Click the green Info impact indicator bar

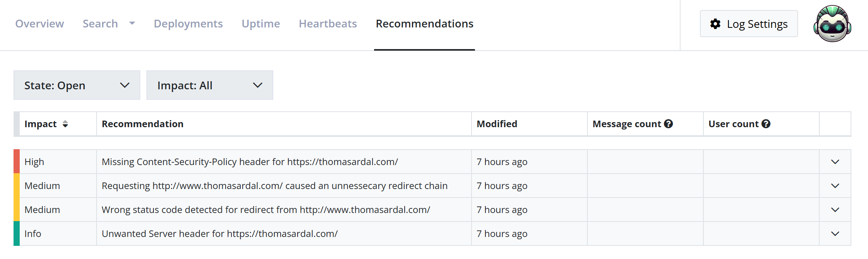pyautogui.click(x=16, y=233)
